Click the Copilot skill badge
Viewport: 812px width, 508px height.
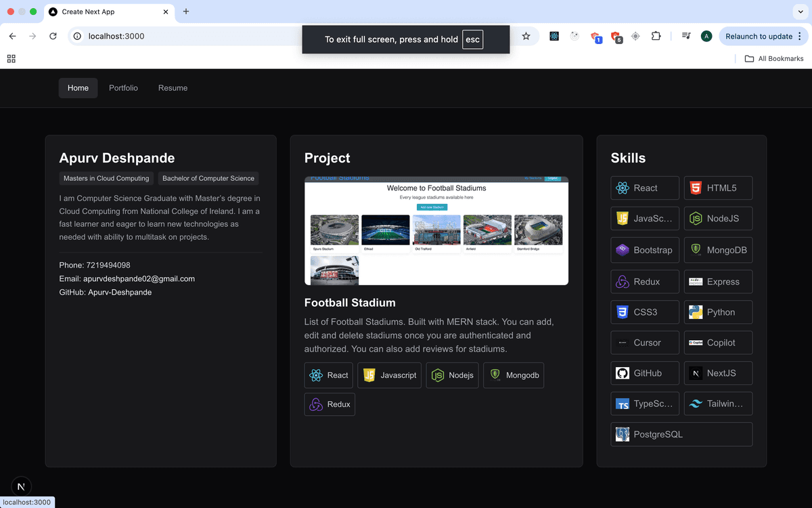point(718,343)
